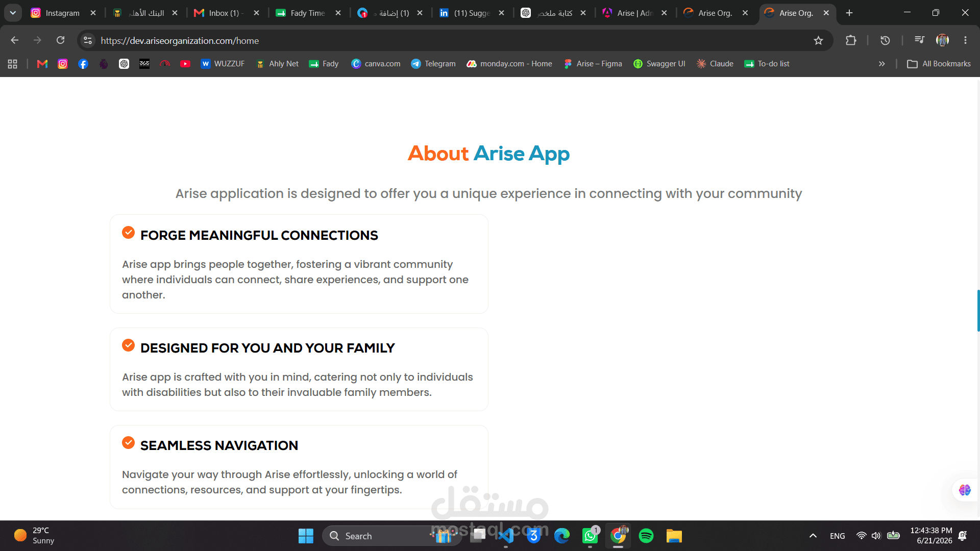
Task: Bookmark this page with the star icon
Action: [818, 40]
